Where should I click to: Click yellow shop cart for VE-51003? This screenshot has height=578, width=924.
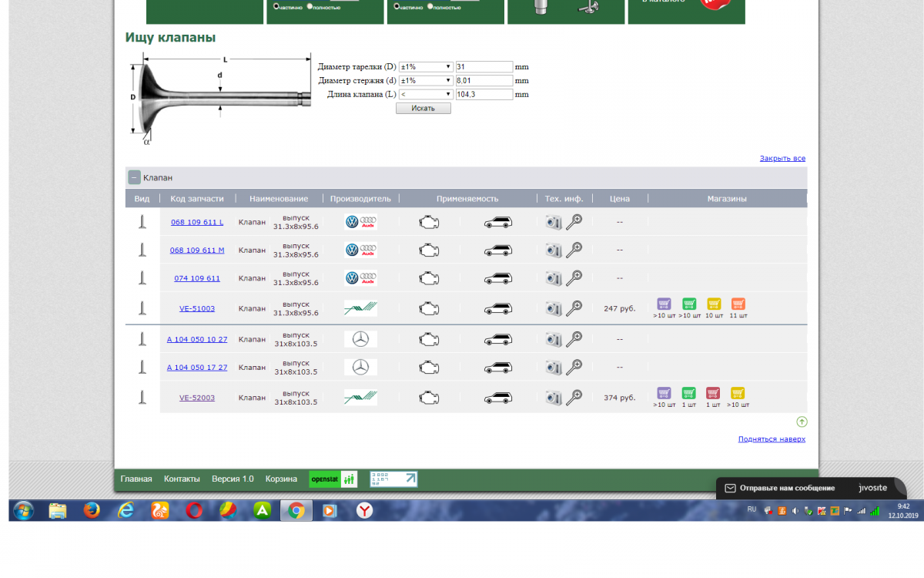(714, 304)
